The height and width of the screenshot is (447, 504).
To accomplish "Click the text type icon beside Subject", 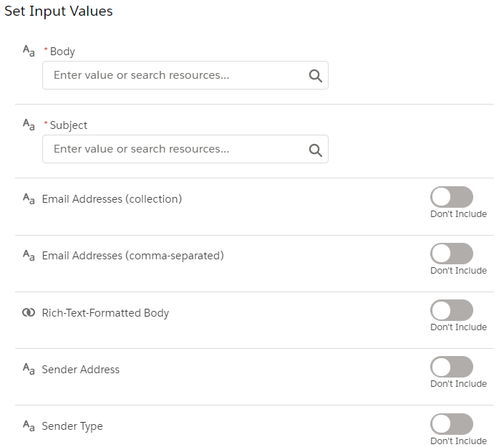I will [29, 125].
